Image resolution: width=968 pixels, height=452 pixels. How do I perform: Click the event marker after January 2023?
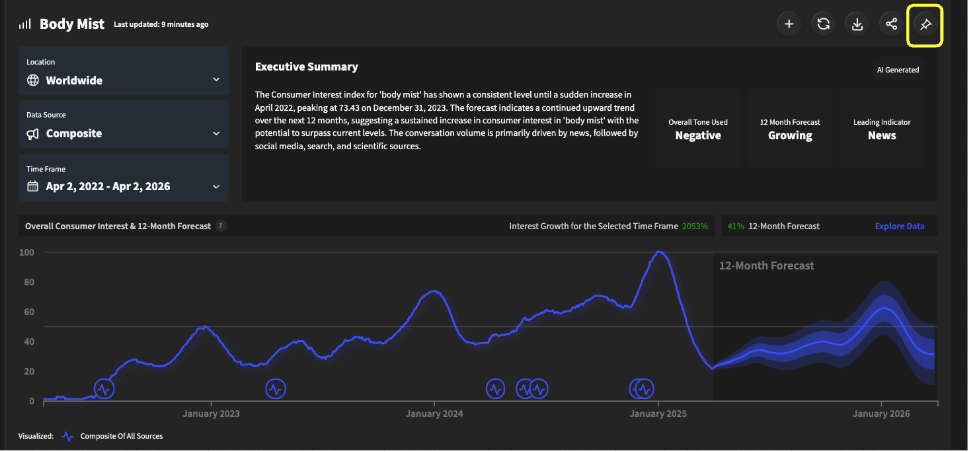pyautogui.click(x=276, y=388)
